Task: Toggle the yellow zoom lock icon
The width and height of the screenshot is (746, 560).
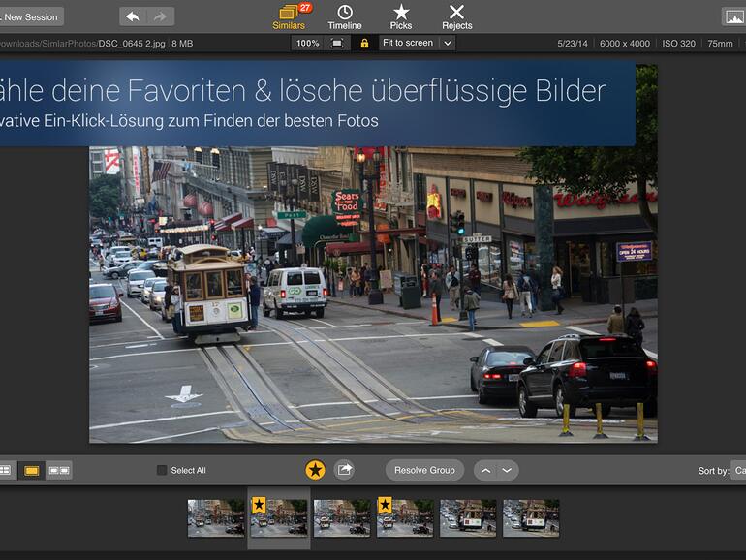Action: [x=364, y=44]
